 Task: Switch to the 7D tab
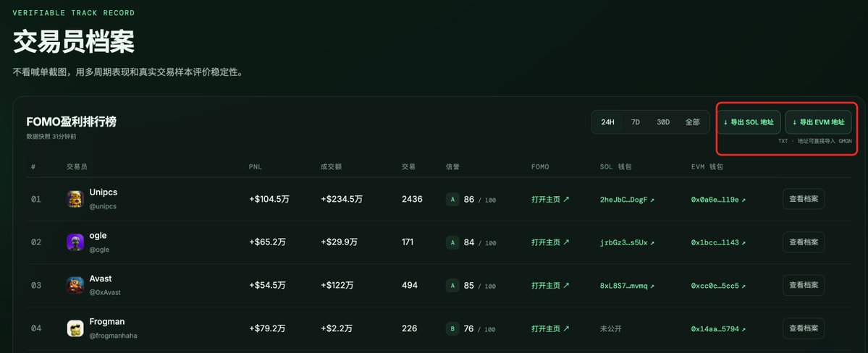tap(636, 122)
